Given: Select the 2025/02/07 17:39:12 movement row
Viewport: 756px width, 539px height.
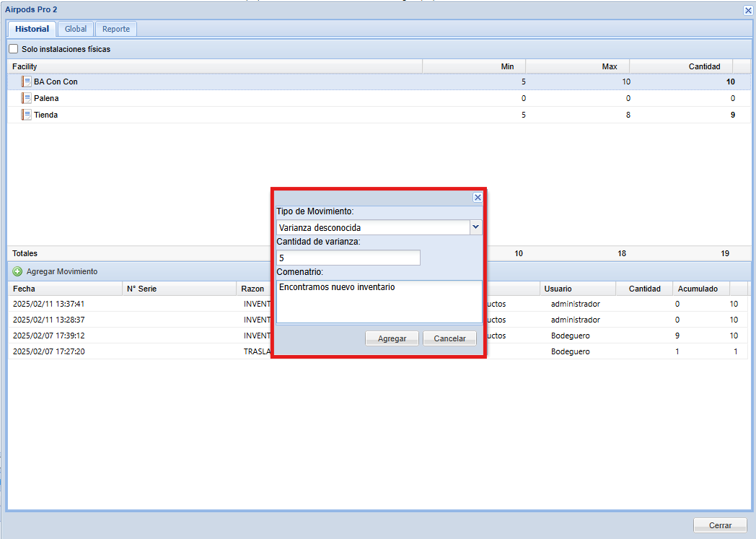Looking at the screenshot, I should coord(377,336).
